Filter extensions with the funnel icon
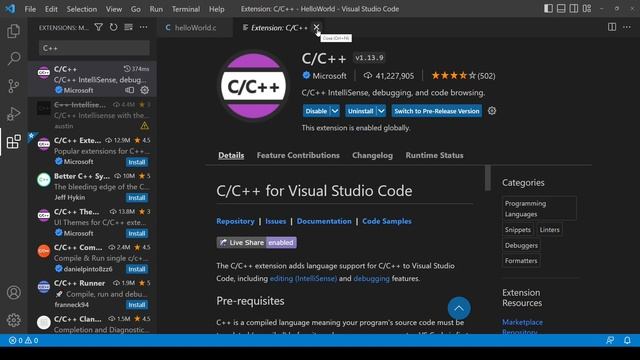 (98, 27)
